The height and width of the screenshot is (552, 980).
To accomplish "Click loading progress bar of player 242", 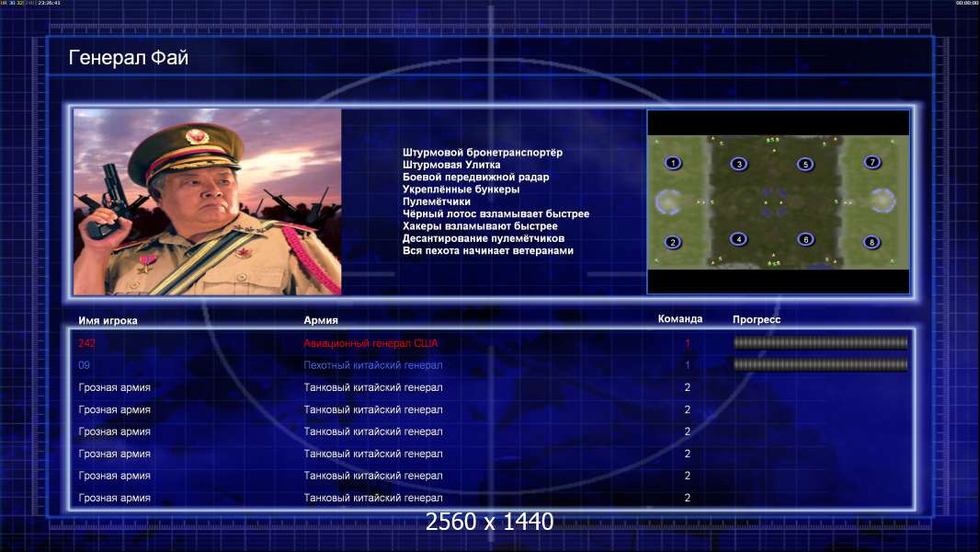I will [x=821, y=342].
